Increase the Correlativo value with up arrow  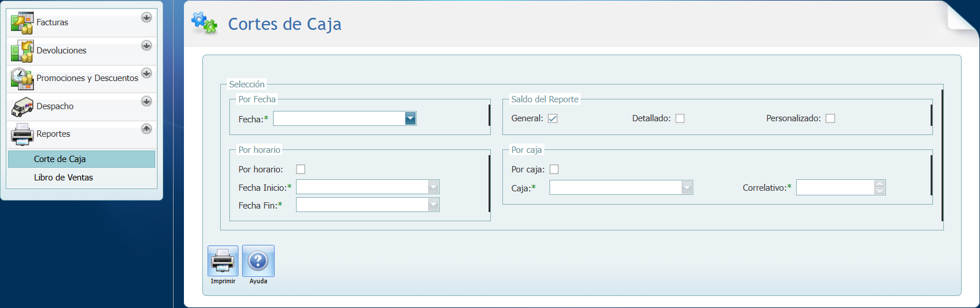click(x=879, y=184)
